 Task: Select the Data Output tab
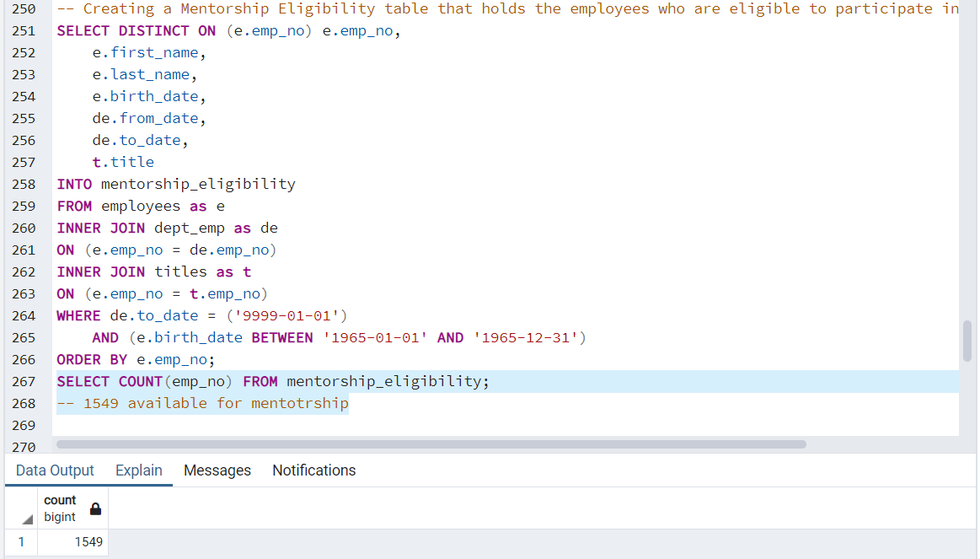pos(53,470)
